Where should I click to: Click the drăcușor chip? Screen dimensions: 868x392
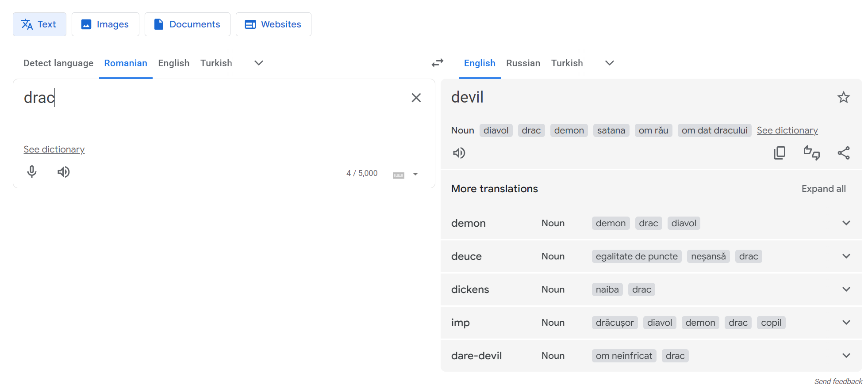615,323
